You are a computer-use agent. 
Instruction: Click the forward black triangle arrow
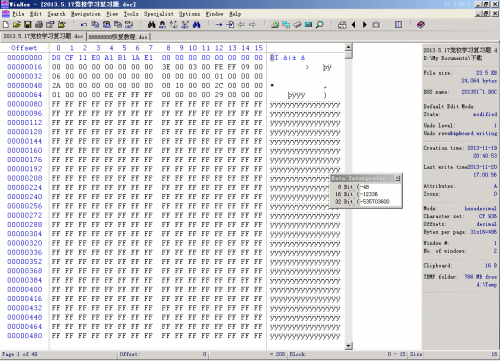click(x=365, y=25)
